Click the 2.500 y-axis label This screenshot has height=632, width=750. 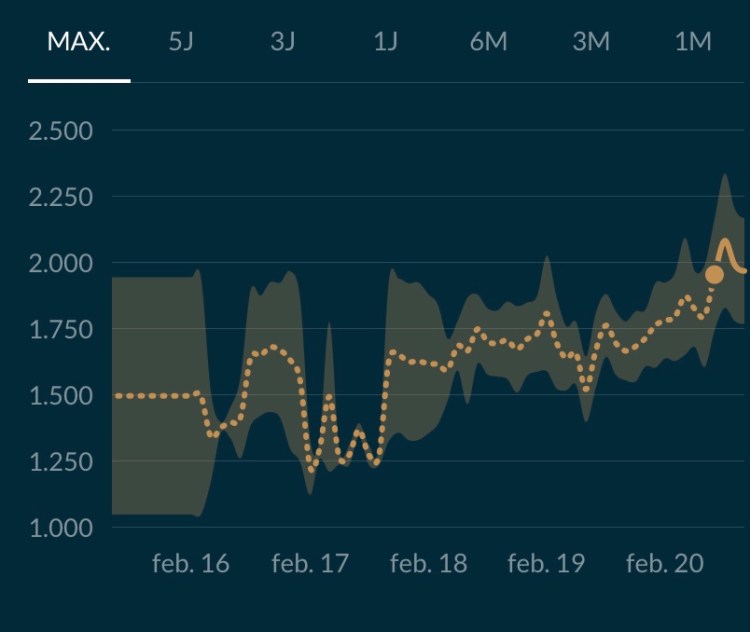pos(62,131)
